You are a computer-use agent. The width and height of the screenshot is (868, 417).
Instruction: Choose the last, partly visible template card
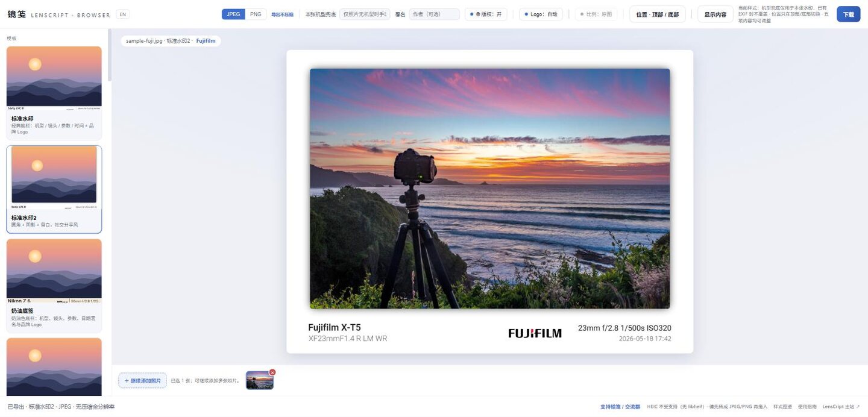click(54, 366)
